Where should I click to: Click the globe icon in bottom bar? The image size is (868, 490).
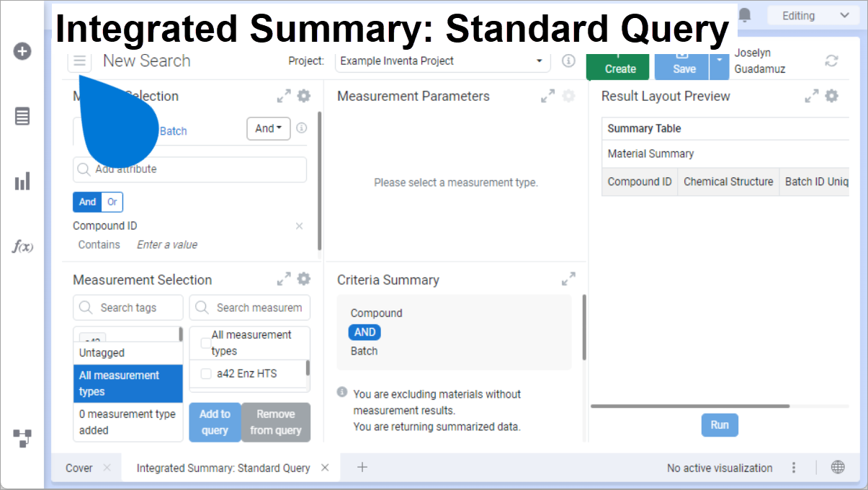[x=837, y=467]
